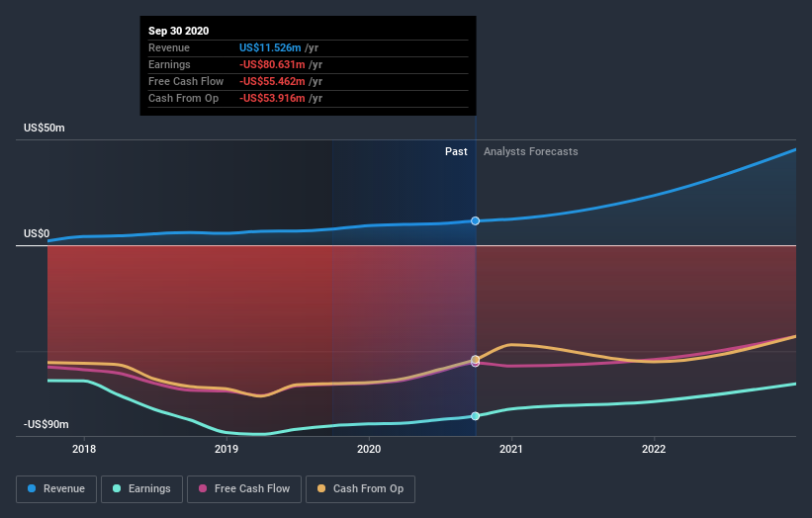
Task: Toggle the Cash From Op legend button
Action: tap(360, 489)
